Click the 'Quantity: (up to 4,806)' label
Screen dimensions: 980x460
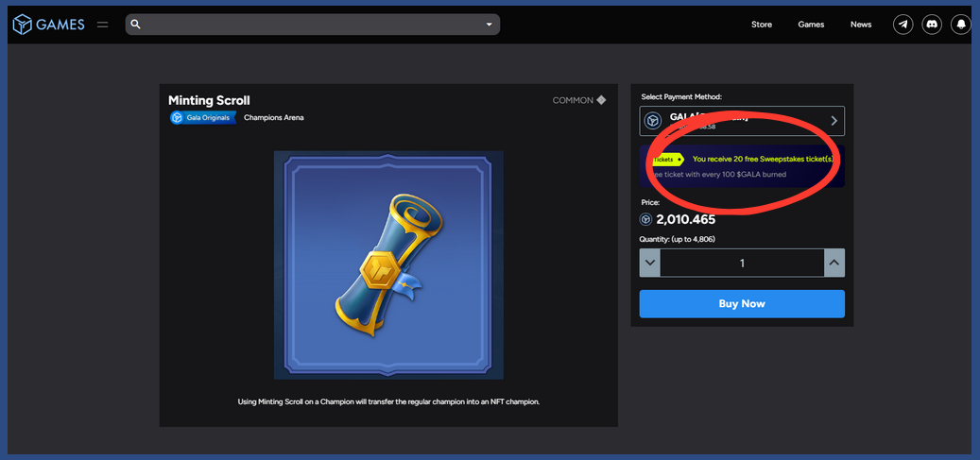tap(677, 239)
